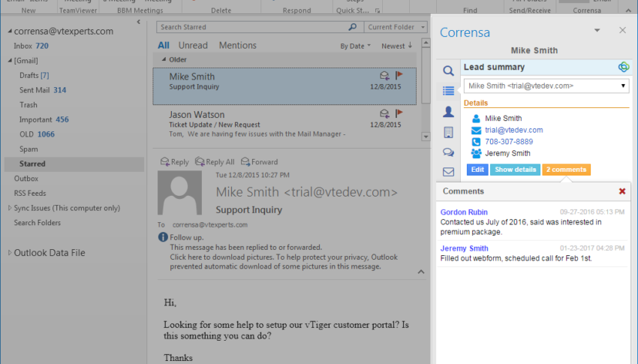
Task: Collapse the folder pane with the arrow
Action: pyautogui.click(x=139, y=22)
